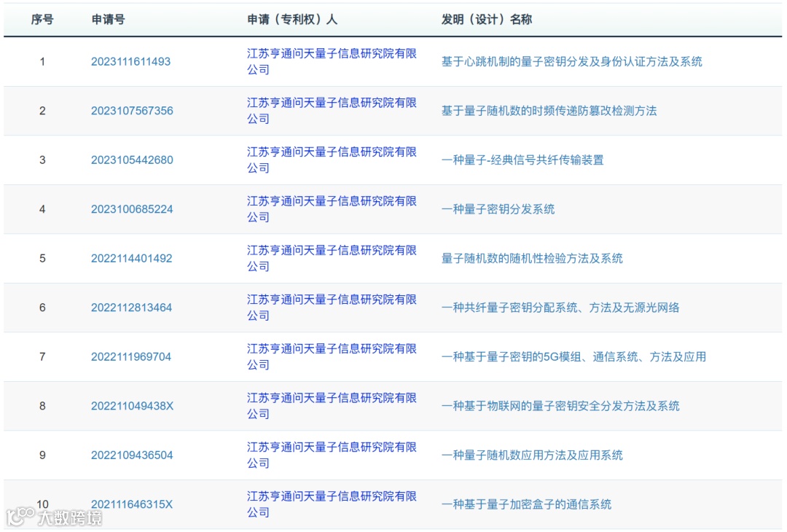Click the 发明（设计）名称 column header
The image size is (787, 532).
point(486,20)
